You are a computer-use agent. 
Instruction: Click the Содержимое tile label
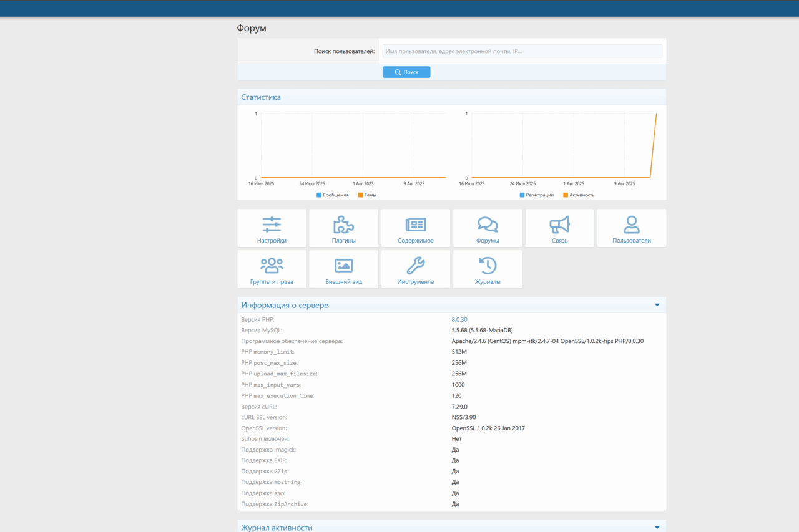416,241
